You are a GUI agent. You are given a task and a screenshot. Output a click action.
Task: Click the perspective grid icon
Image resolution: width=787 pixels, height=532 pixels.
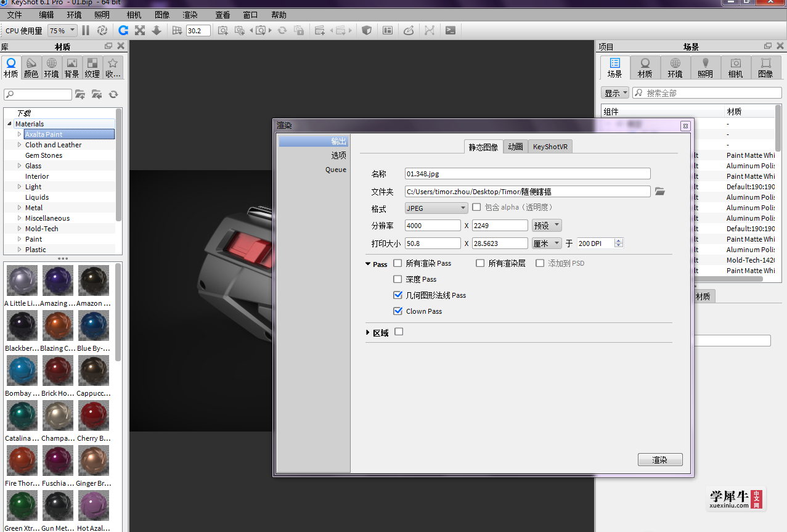tap(177, 30)
